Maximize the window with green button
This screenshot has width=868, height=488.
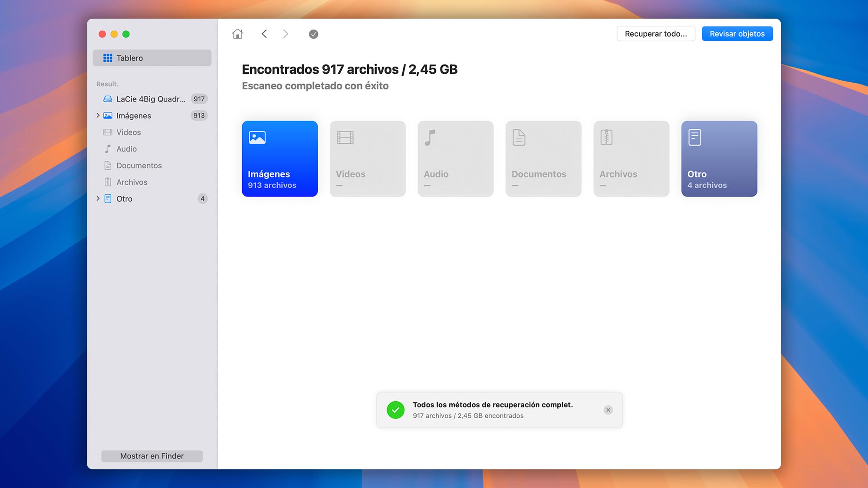[126, 34]
